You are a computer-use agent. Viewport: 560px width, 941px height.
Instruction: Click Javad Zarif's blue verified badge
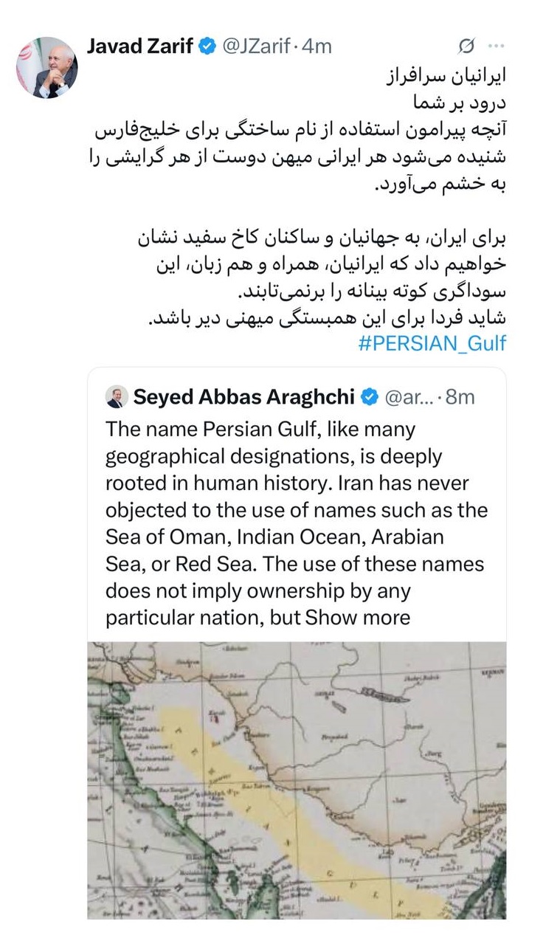pos(207,46)
